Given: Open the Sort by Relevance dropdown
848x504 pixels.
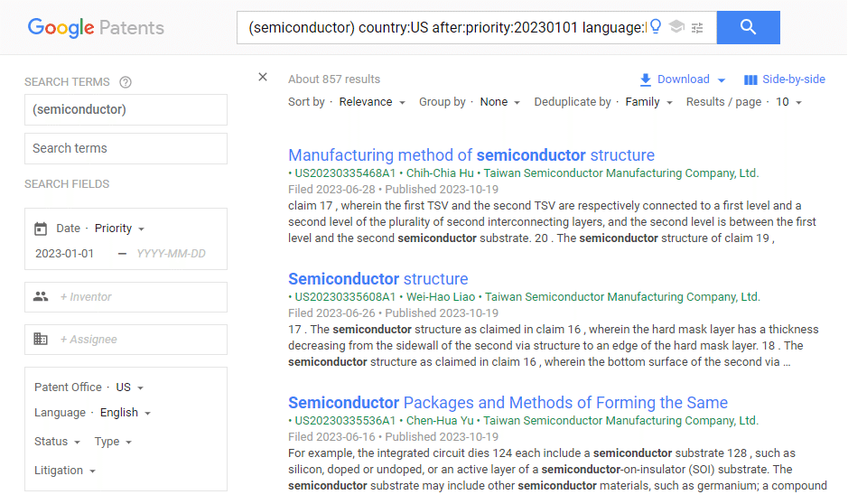Looking at the screenshot, I should (371, 102).
